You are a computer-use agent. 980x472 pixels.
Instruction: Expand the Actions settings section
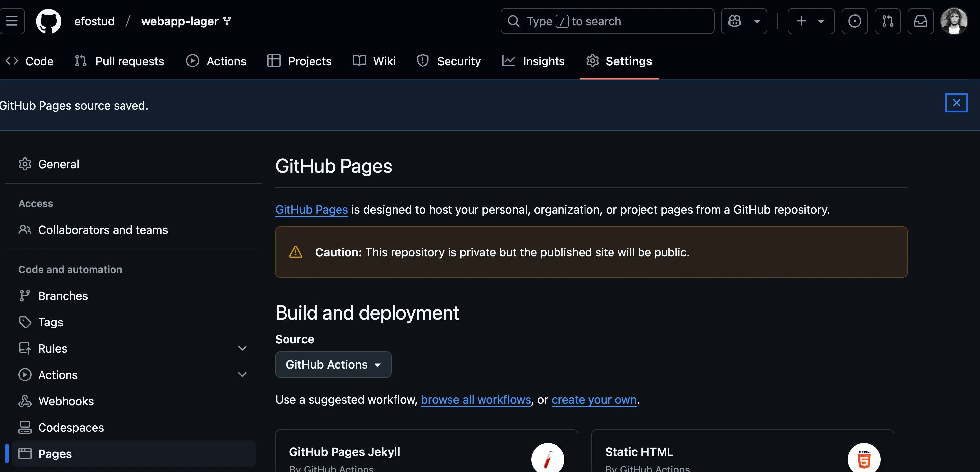click(242, 374)
